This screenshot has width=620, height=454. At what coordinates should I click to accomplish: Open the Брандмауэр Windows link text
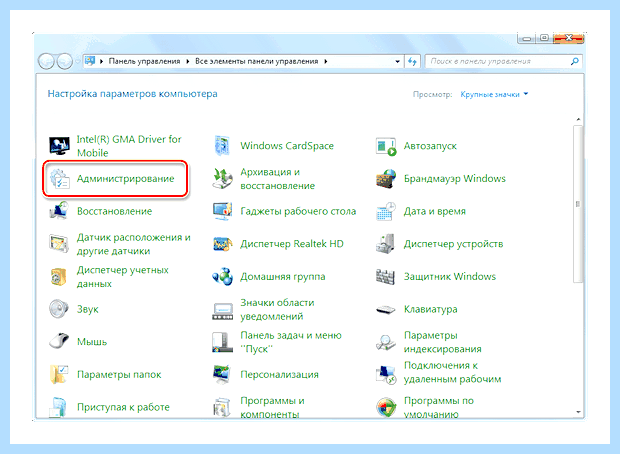[454, 179]
